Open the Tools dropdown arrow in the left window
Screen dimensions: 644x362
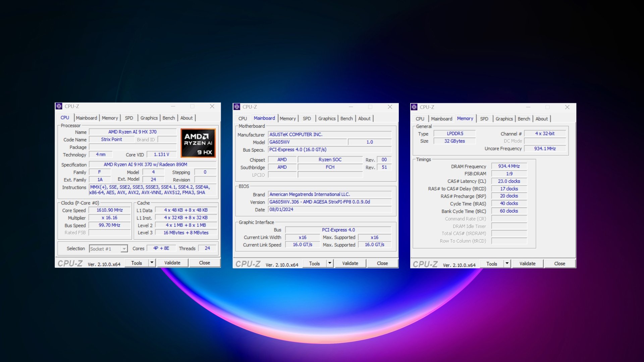click(x=152, y=263)
